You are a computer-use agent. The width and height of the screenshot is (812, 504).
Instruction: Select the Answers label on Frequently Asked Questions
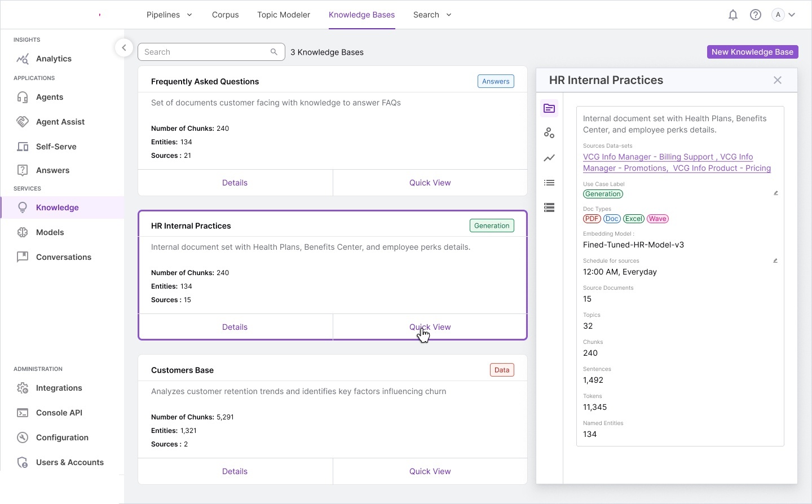tap(495, 81)
